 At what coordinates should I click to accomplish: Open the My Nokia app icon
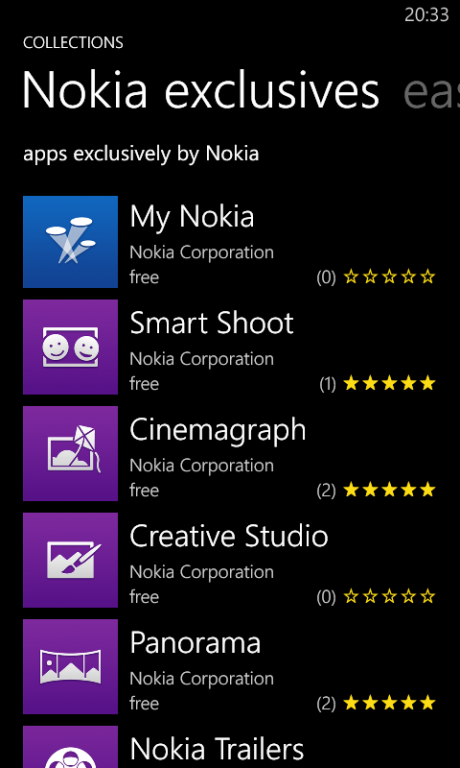[70, 241]
